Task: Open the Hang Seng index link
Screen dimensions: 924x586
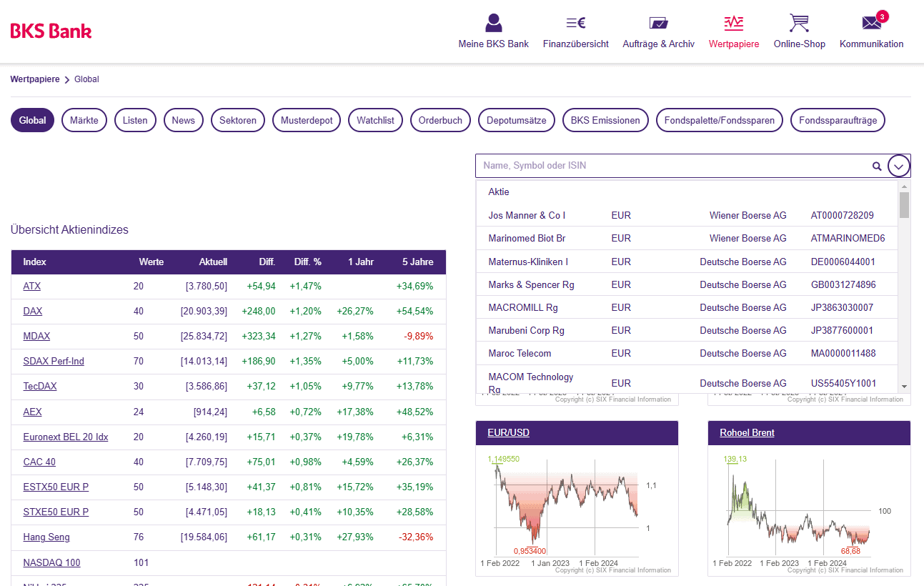Action: [x=46, y=537]
